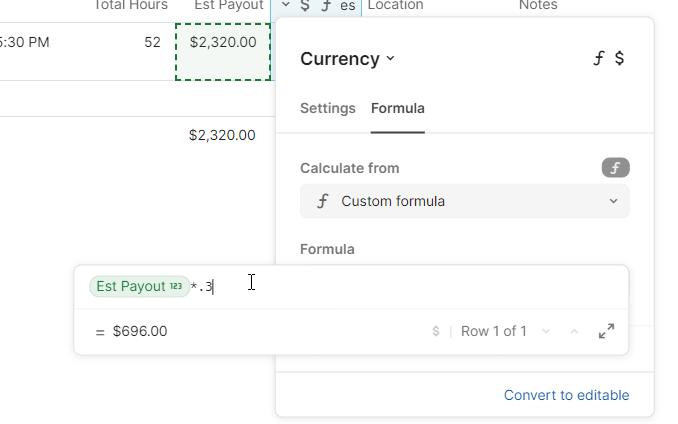Switch to the Settings tab

point(327,108)
